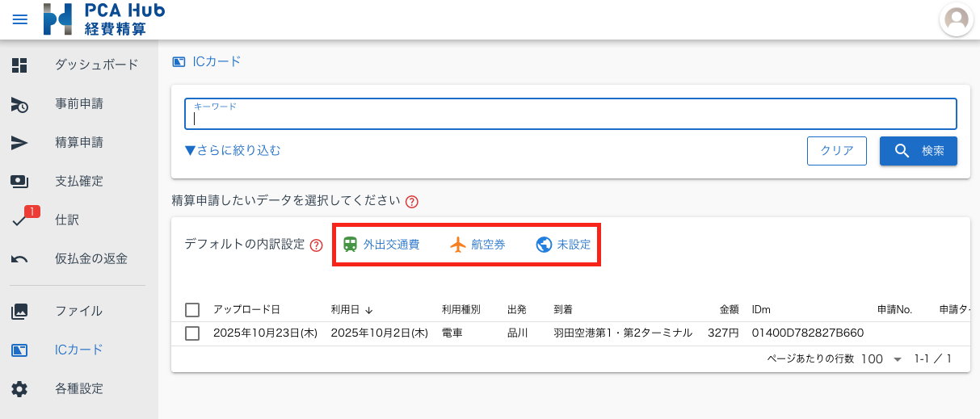The height and width of the screenshot is (419, 980).
Task: Click the help icon beside 精算申請したいデータを選択してください
Action: click(411, 202)
